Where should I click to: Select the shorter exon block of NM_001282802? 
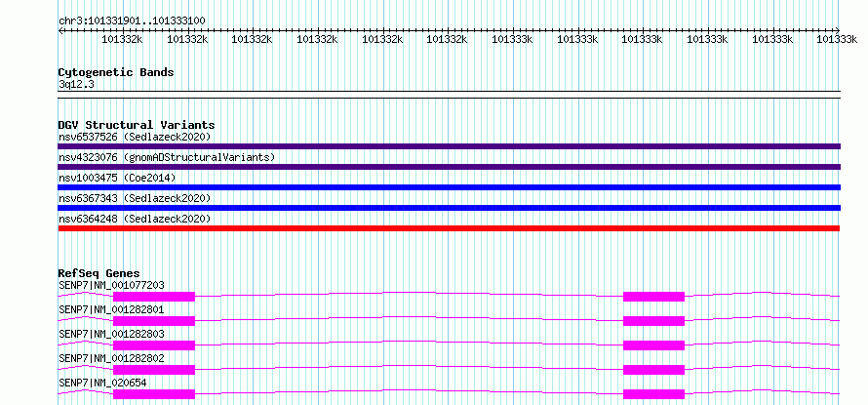[x=653, y=370]
